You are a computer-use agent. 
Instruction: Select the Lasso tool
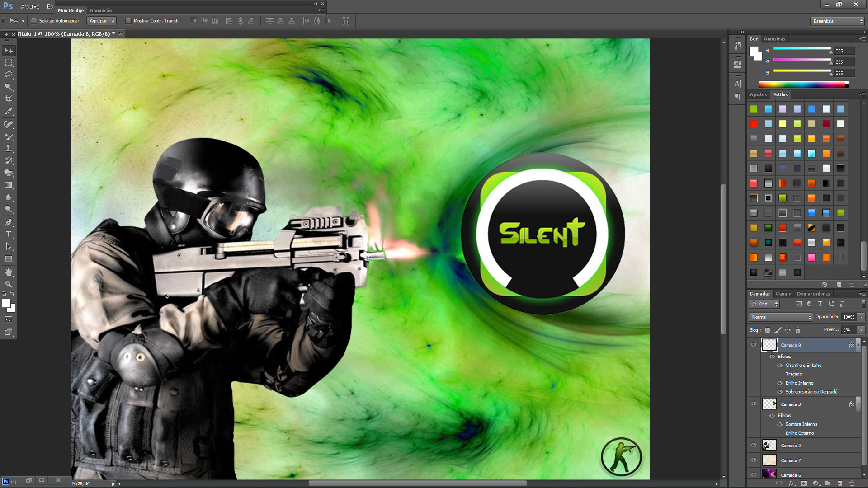coord(9,75)
